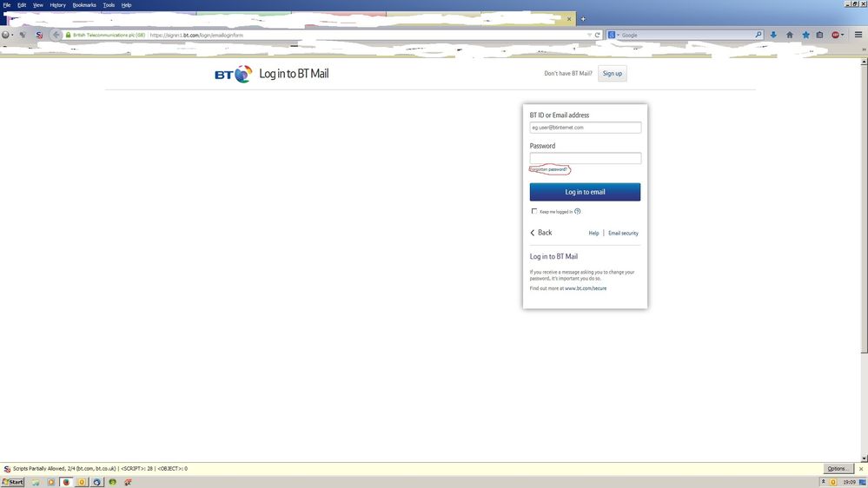Click the Firefox taskbar button
868x488 pixels.
click(66, 482)
